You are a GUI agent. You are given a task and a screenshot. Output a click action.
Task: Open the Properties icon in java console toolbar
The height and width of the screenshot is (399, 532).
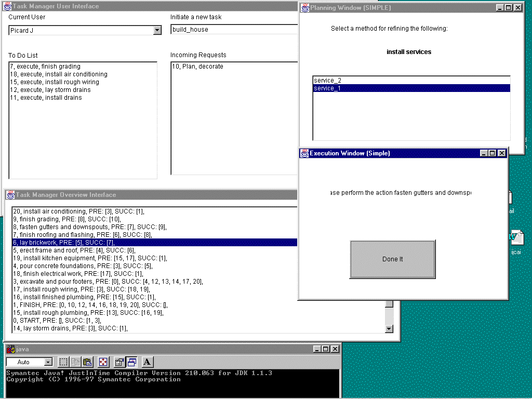pos(119,362)
